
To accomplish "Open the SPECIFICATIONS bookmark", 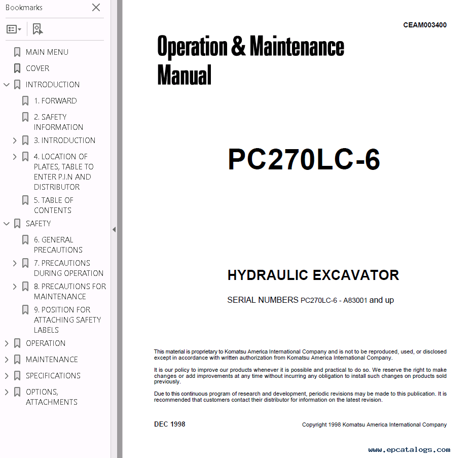I will pyautogui.click(x=53, y=376).
